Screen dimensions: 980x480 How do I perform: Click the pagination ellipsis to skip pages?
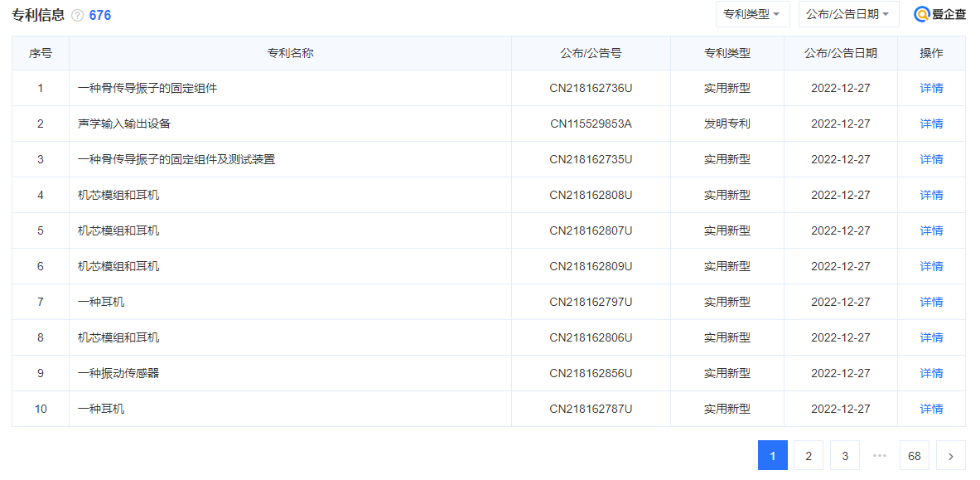[x=880, y=456]
